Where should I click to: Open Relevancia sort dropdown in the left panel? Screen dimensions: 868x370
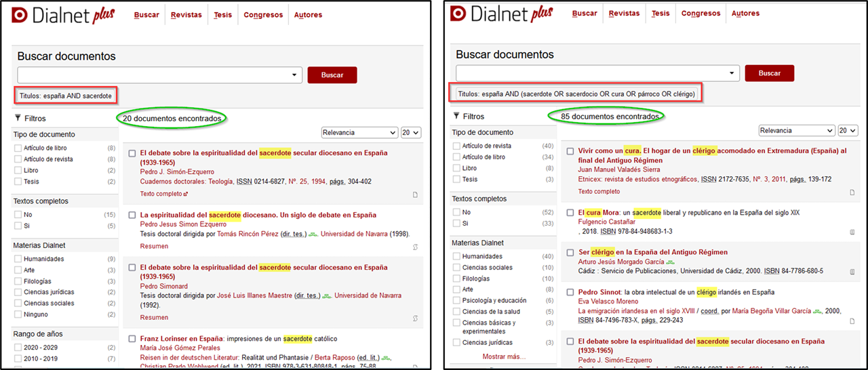click(359, 133)
